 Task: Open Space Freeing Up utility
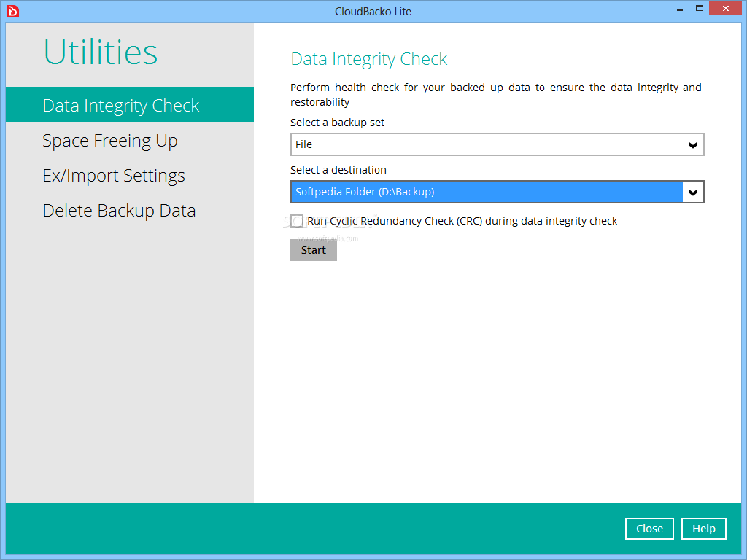point(110,141)
